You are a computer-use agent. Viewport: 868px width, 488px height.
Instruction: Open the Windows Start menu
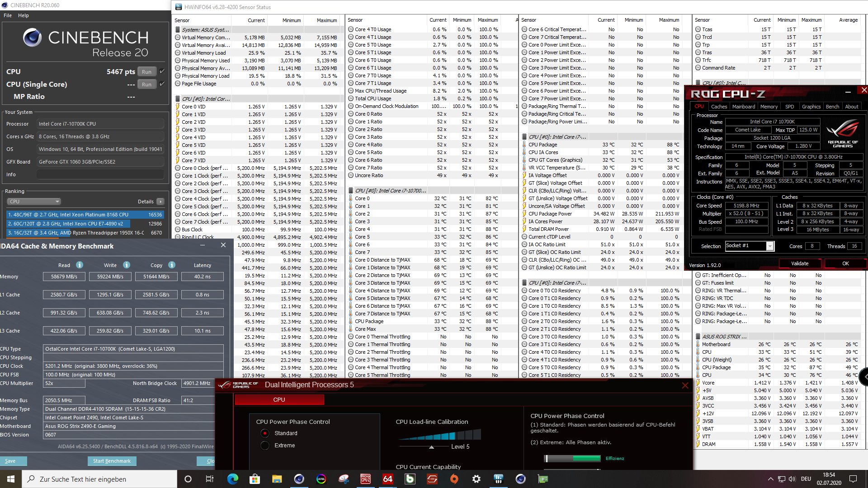tap(11, 479)
